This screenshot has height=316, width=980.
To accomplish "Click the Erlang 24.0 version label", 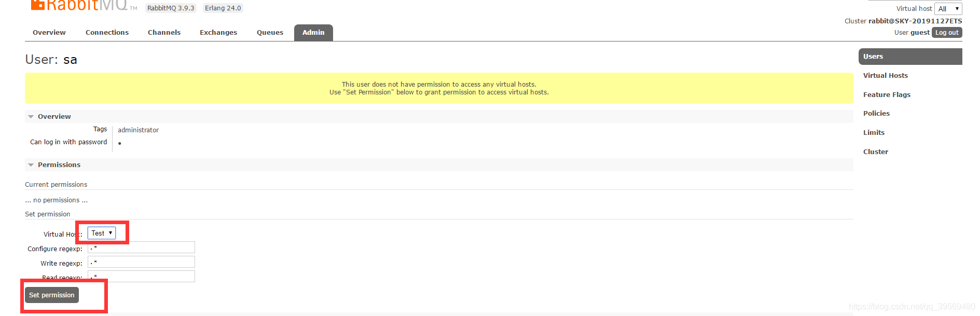I will 223,8.
